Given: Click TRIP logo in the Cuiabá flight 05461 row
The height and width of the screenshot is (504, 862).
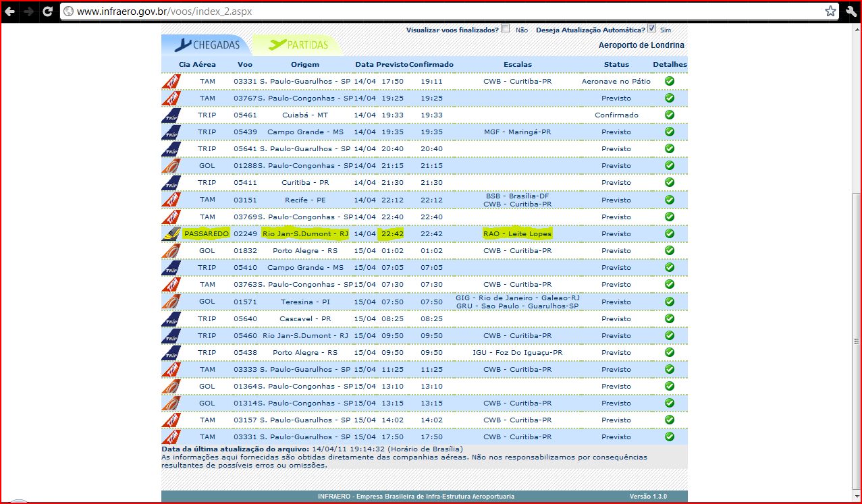Looking at the screenshot, I should coord(171,115).
